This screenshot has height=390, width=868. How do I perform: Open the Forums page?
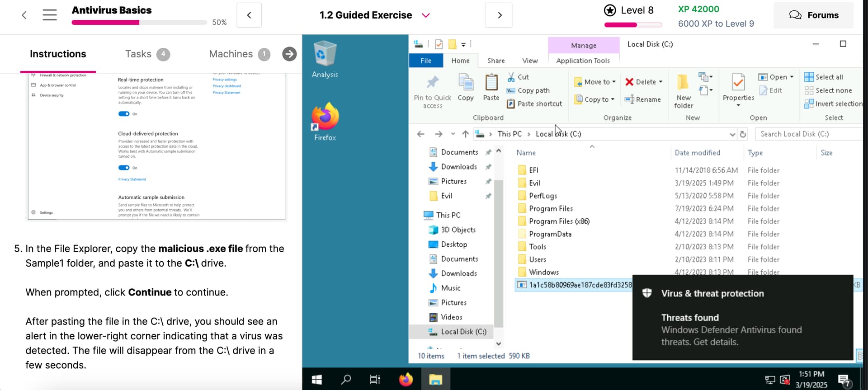coord(814,15)
